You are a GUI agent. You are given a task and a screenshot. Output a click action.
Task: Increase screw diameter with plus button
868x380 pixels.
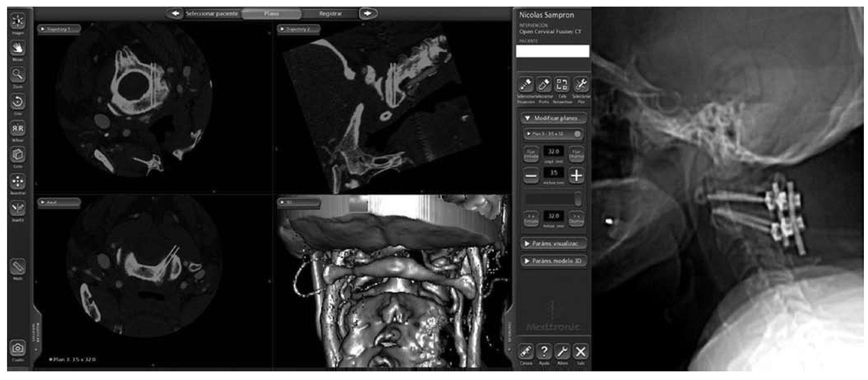pos(576,176)
